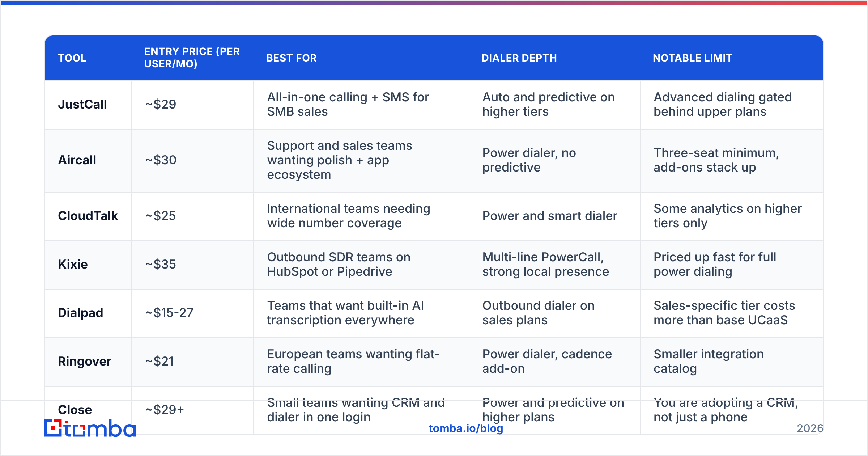Click the 2026 year label
This screenshot has width=868, height=456.
pos(810,428)
